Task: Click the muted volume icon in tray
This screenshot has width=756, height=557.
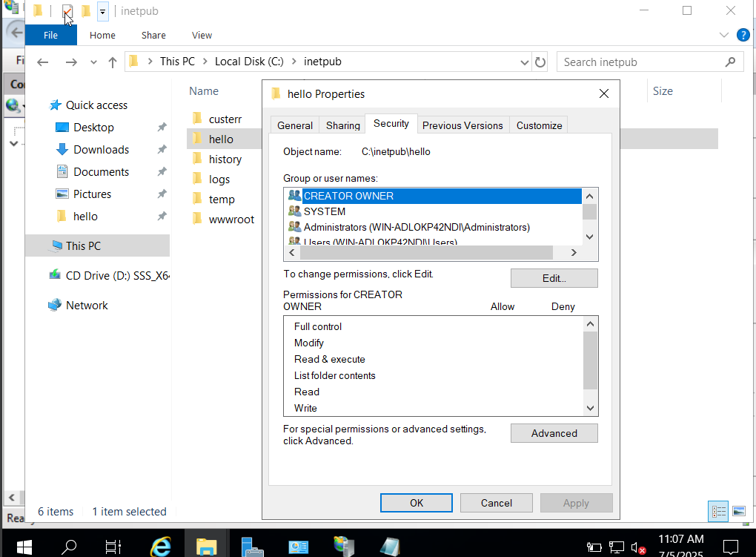Action: click(637, 547)
